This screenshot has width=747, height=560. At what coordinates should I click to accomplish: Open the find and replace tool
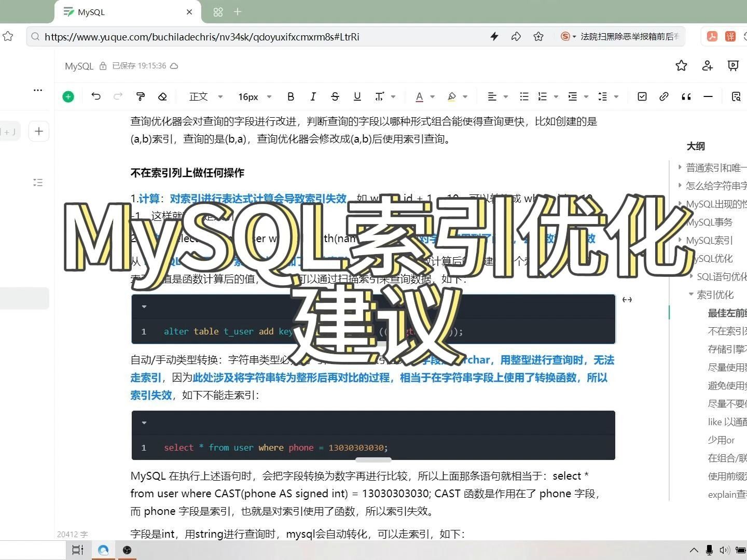pos(736,96)
